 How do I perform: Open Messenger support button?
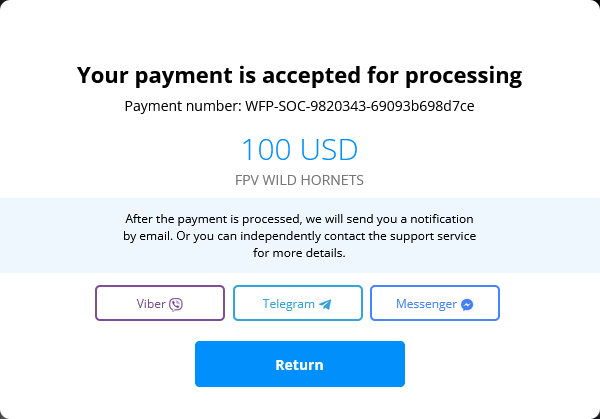pos(434,303)
